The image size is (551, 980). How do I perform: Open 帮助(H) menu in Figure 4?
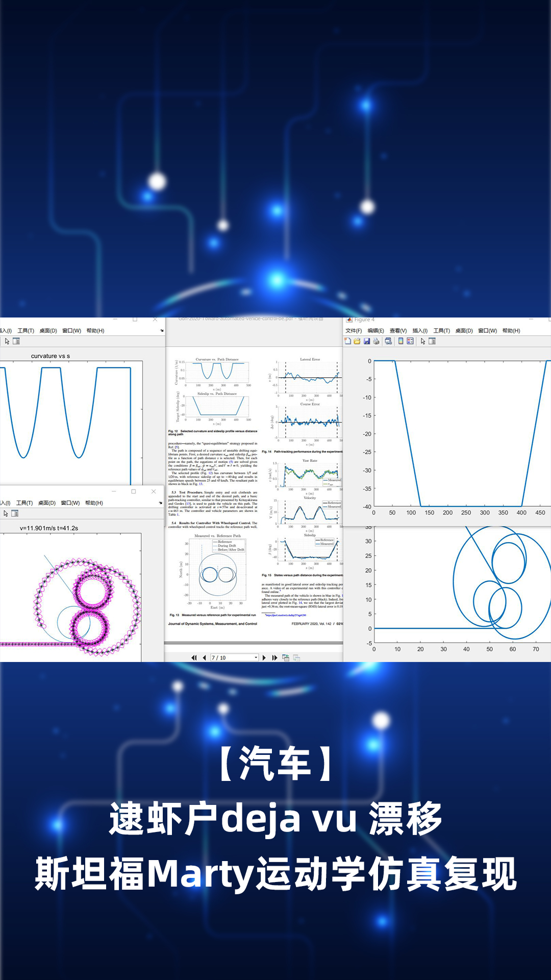511,331
